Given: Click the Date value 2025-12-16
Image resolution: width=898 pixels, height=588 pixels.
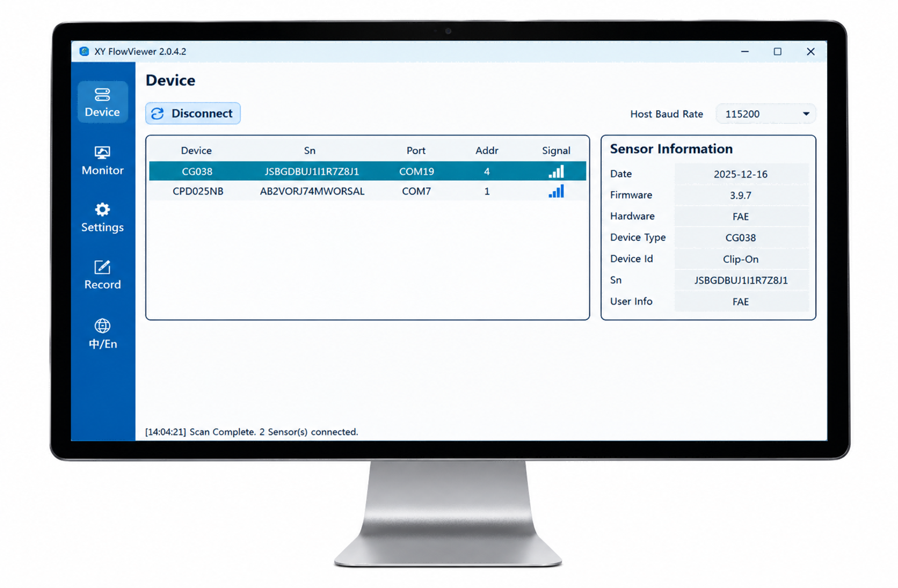Looking at the screenshot, I should coord(741,174).
